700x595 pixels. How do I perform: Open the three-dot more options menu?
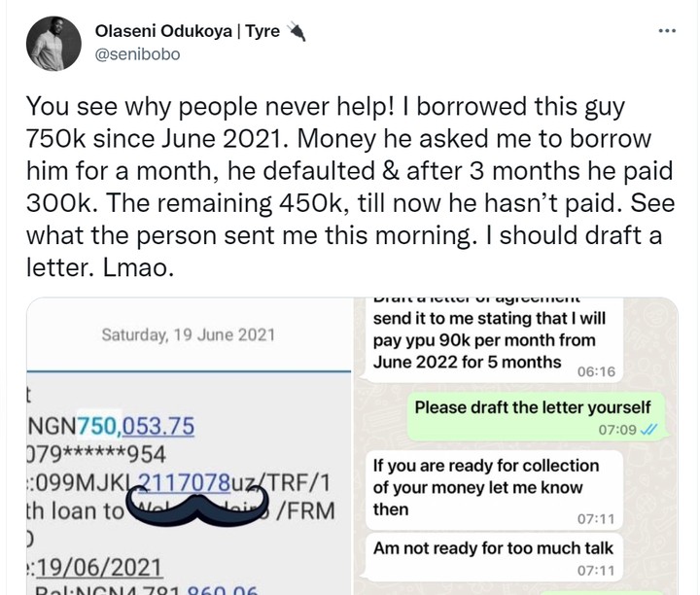point(667,31)
